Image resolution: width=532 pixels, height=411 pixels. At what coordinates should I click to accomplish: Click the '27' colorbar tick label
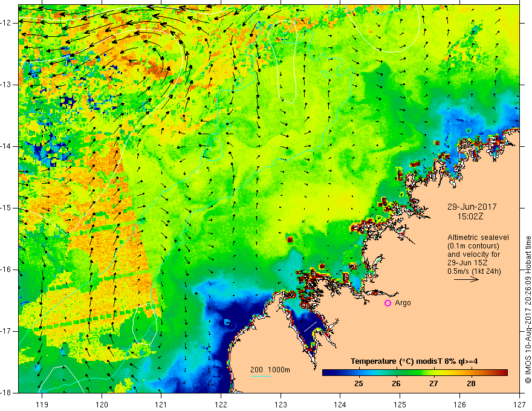pyautogui.click(x=433, y=384)
